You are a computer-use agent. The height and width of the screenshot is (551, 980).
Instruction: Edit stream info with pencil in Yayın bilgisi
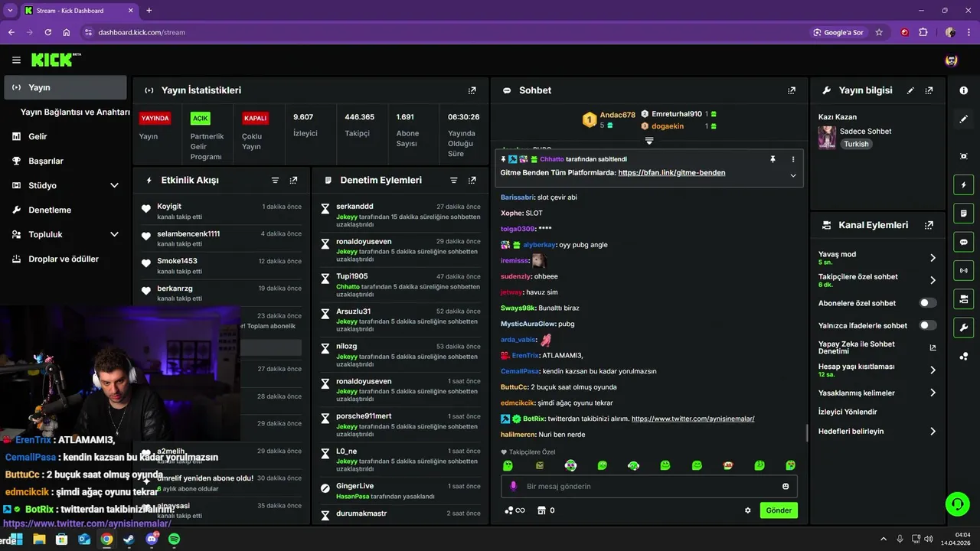(910, 90)
